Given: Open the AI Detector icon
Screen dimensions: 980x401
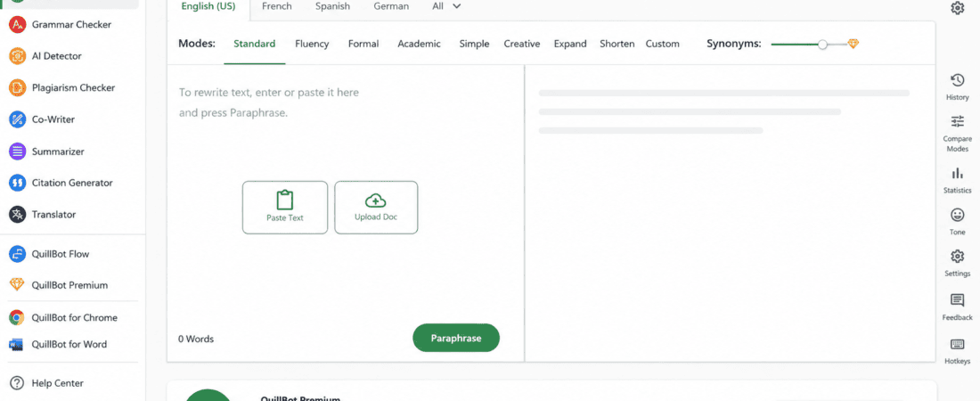Looking at the screenshot, I should tap(17, 56).
